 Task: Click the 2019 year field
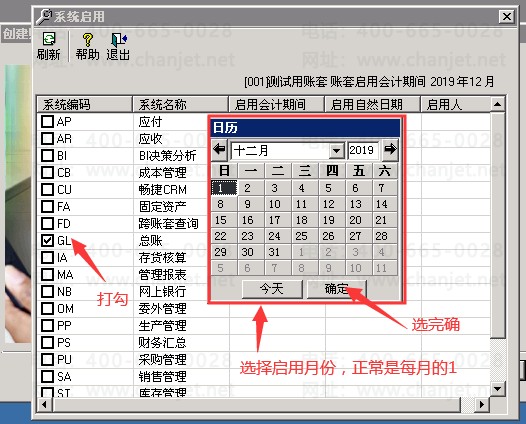pyautogui.click(x=363, y=150)
